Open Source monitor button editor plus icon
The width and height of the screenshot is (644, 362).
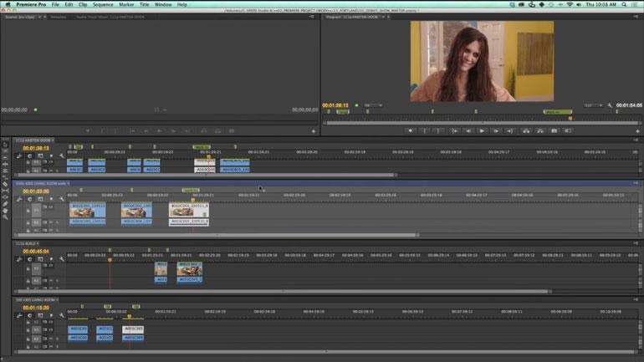pos(314,131)
